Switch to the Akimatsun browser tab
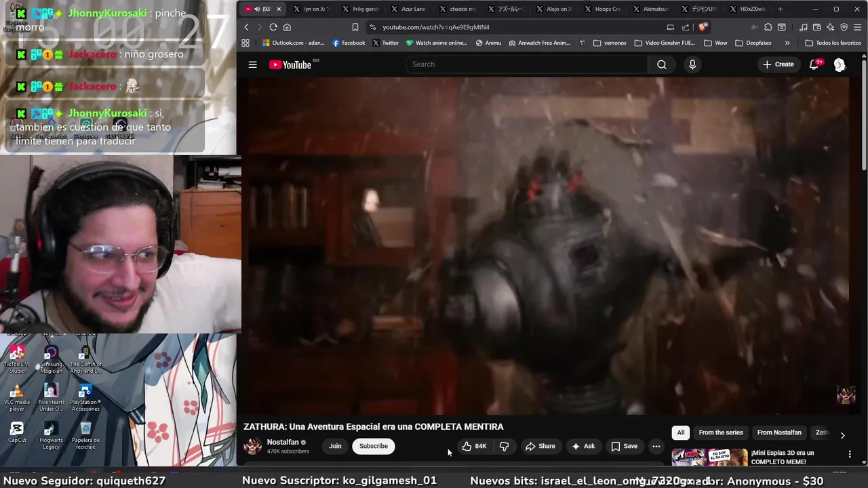 coord(650,9)
